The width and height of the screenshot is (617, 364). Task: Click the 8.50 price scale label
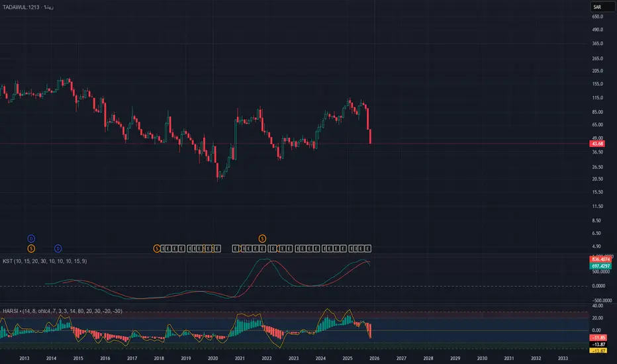tap(596, 220)
